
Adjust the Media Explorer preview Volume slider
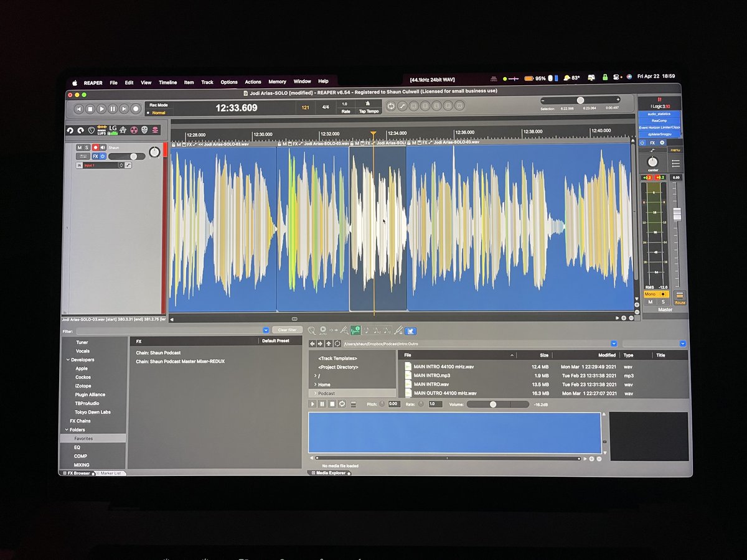tap(498, 404)
